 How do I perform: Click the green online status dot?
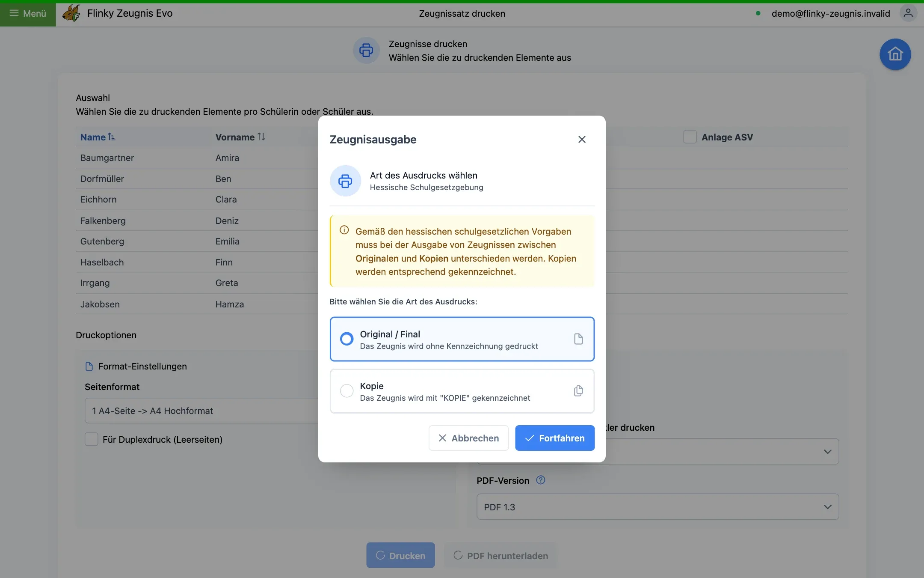(758, 13)
